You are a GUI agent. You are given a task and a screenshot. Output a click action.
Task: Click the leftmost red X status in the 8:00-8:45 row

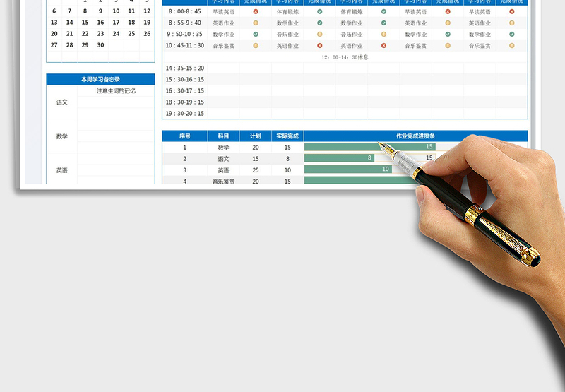pyautogui.click(x=256, y=12)
